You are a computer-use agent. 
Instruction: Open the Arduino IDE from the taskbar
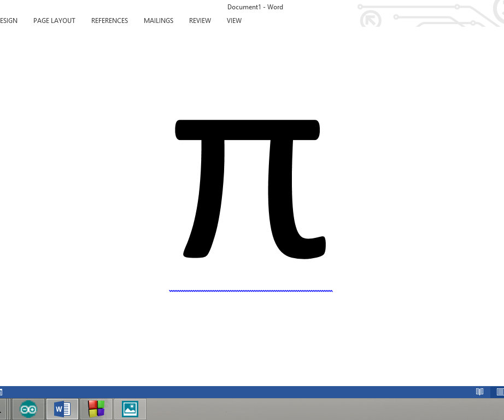point(28,409)
